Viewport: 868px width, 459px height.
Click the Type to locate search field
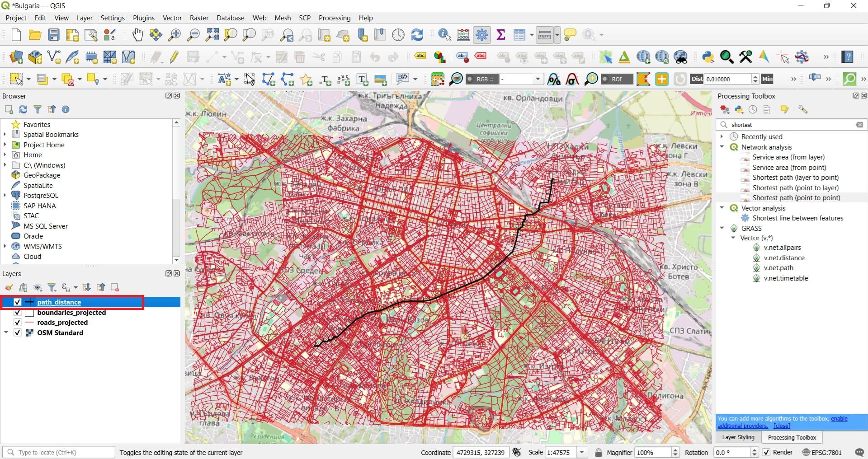[x=59, y=453]
